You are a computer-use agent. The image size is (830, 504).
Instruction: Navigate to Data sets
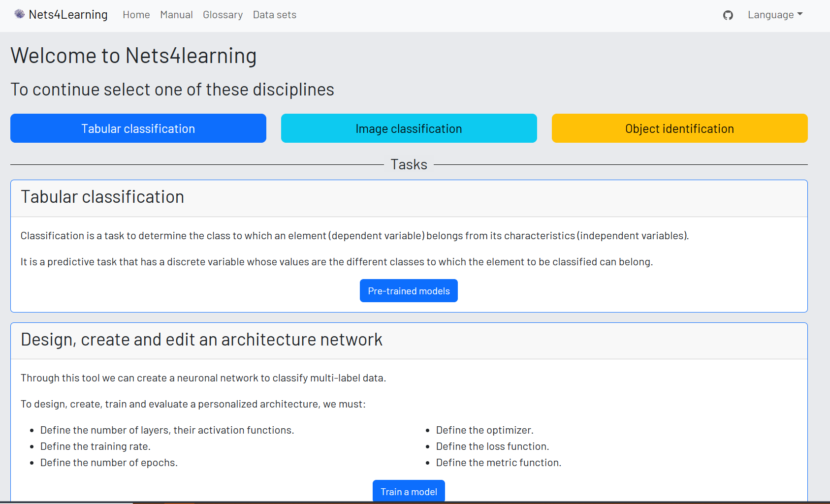[x=274, y=15]
